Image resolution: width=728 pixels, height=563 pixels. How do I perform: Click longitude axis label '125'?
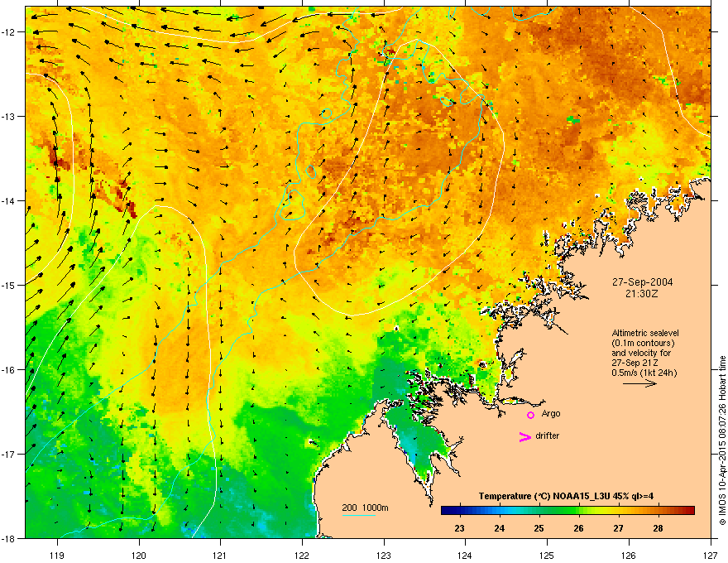547,555
